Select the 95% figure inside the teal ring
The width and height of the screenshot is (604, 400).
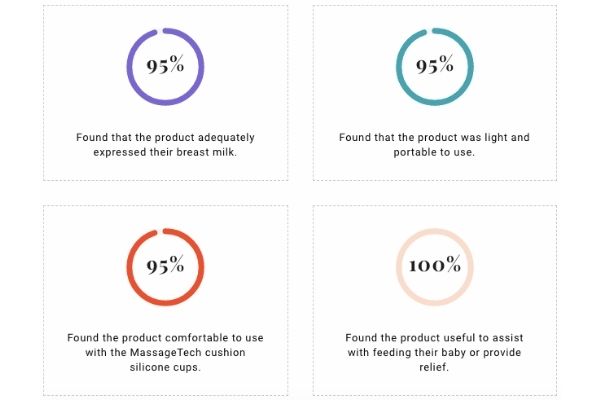click(x=434, y=66)
